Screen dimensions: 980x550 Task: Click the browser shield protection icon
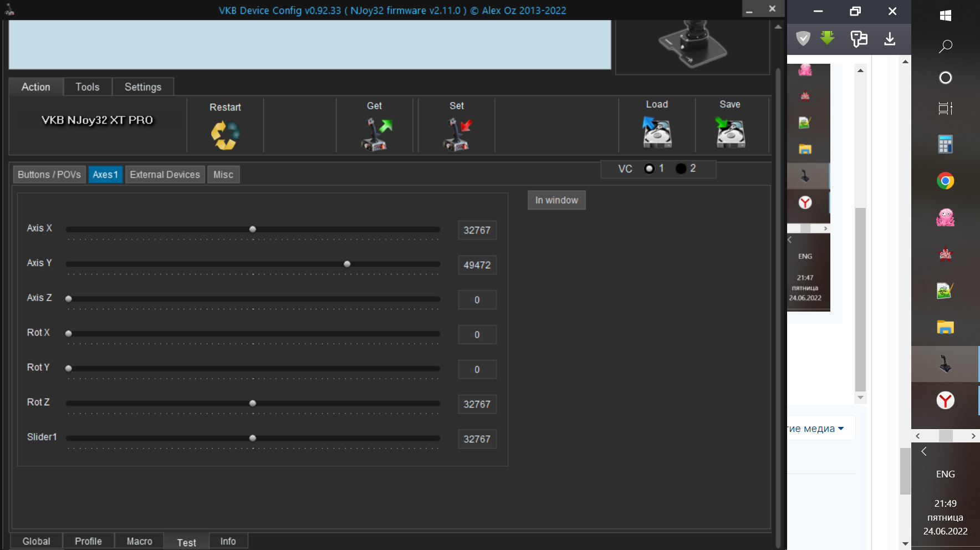coord(803,38)
